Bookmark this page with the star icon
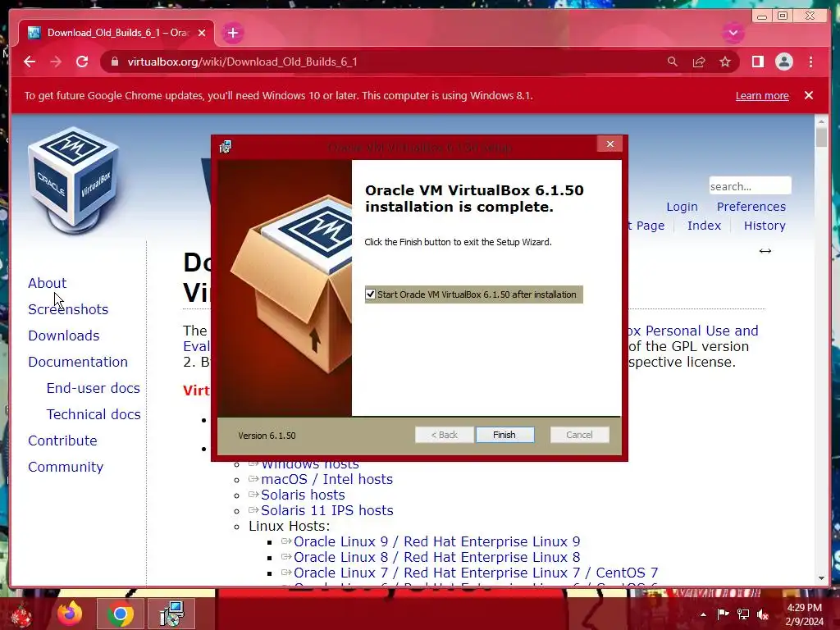 tap(725, 62)
